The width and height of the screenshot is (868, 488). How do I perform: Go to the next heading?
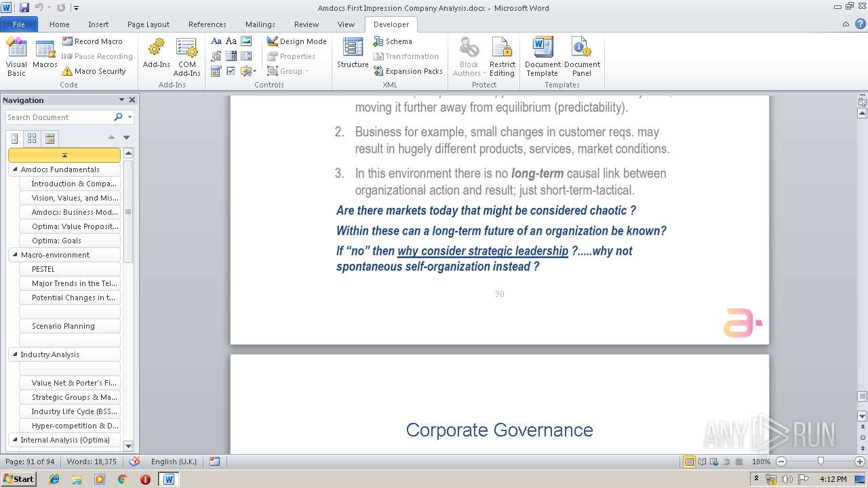(x=126, y=138)
